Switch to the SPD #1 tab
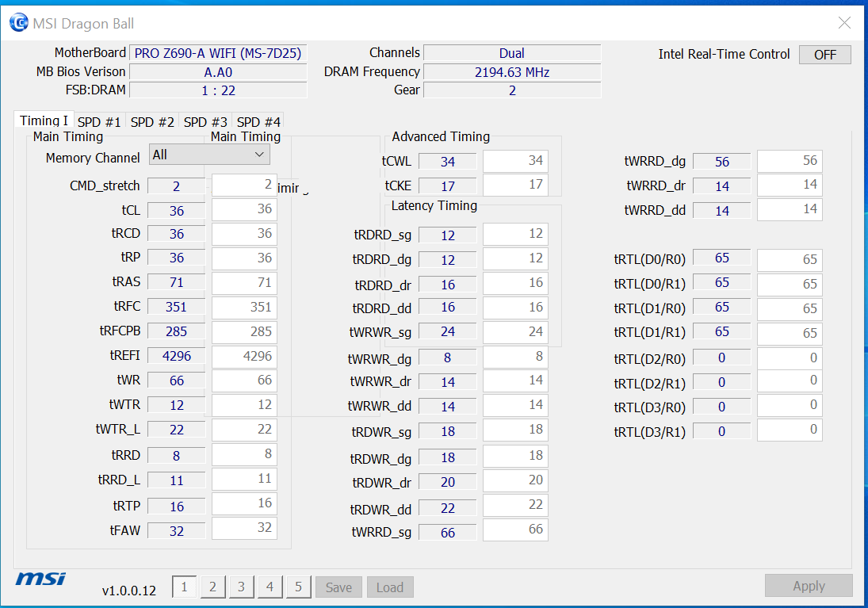 [x=99, y=121]
